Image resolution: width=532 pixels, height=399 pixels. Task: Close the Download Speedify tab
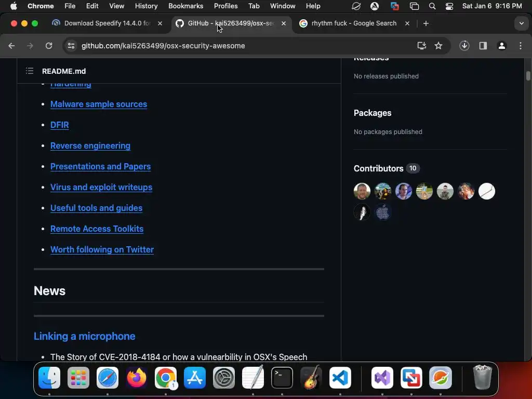pyautogui.click(x=160, y=23)
